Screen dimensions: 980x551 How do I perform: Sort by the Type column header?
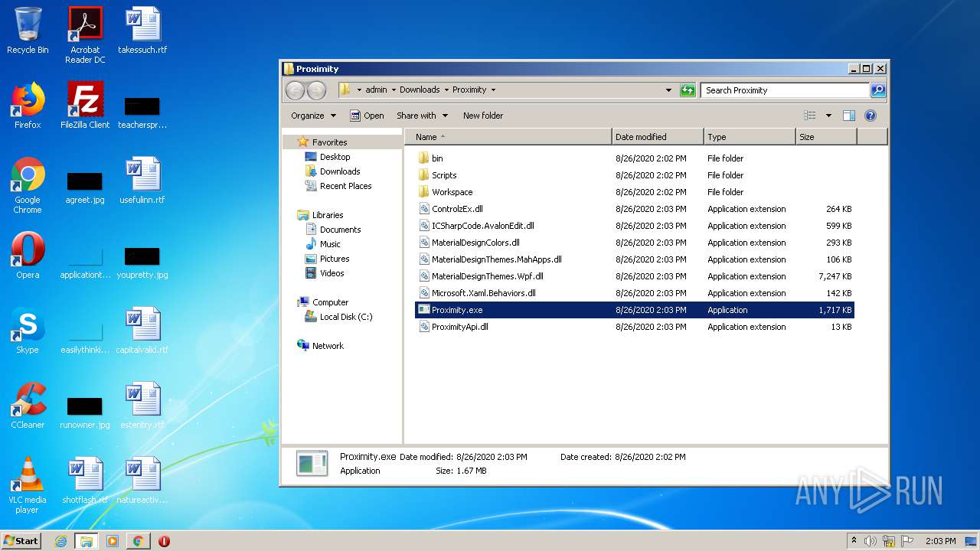750,137
